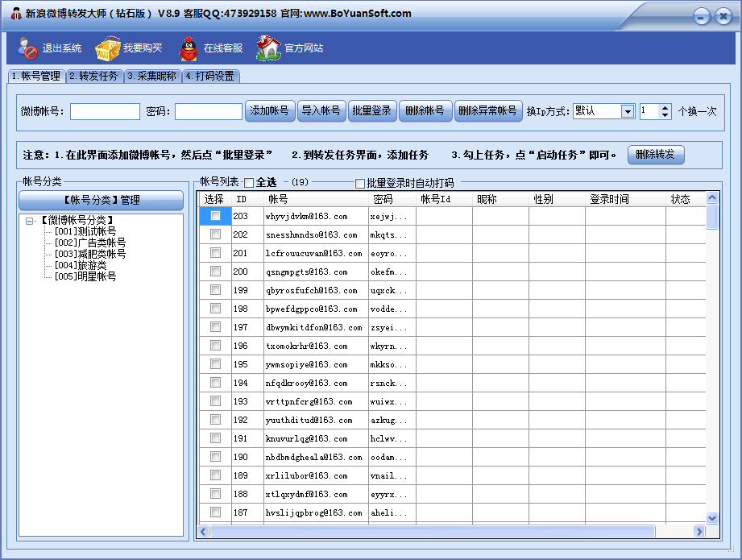Select account nfqdkrooy@163.com
Viewport: 742px width, 560px height.
pos(307,383)
